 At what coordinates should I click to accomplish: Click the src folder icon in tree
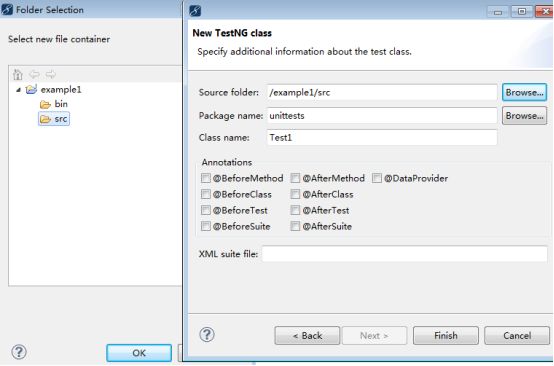point(45,119)
